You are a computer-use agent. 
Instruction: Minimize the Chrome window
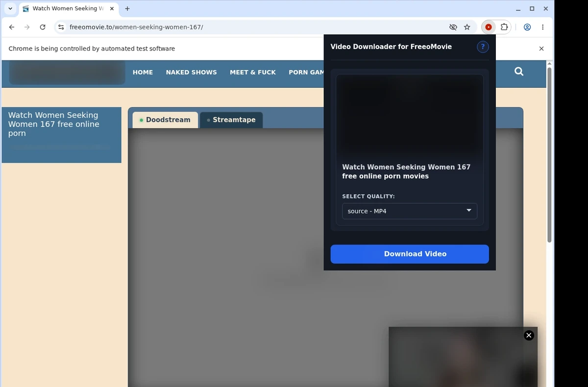pyautogui.click(x=518, y=9)
